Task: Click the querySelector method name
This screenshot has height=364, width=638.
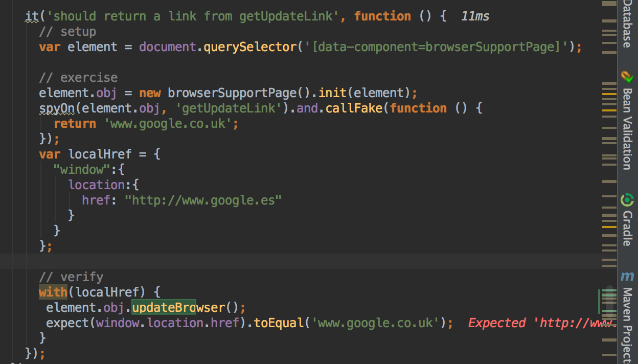Action: tap(250, 47)
